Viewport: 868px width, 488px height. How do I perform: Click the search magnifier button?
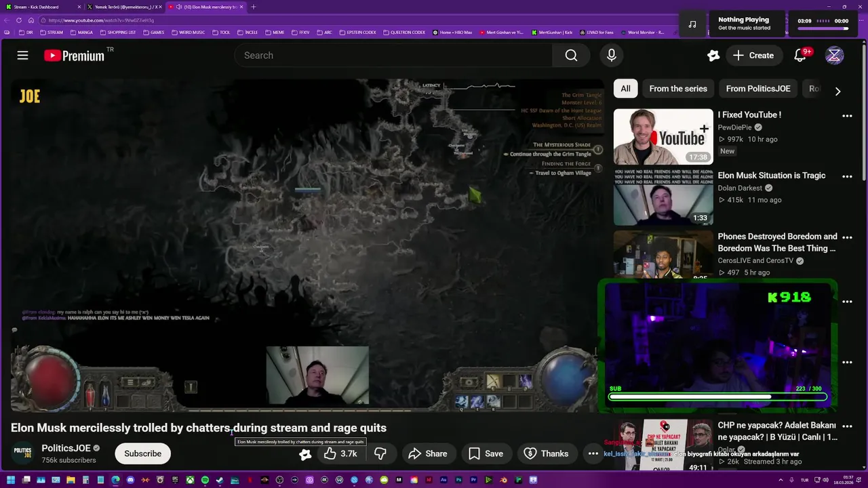pos(571,56)
